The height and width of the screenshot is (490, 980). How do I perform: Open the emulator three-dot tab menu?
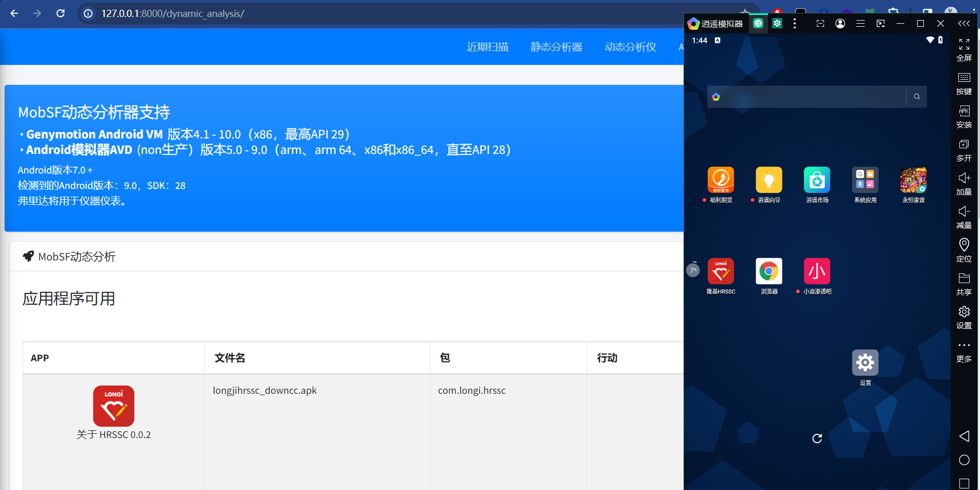pos(795,23)
